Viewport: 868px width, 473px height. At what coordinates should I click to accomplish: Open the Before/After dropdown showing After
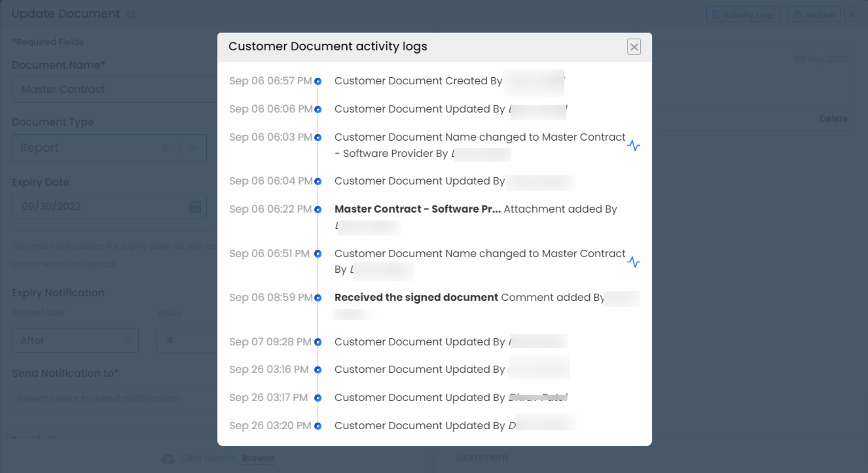(75, 340)
